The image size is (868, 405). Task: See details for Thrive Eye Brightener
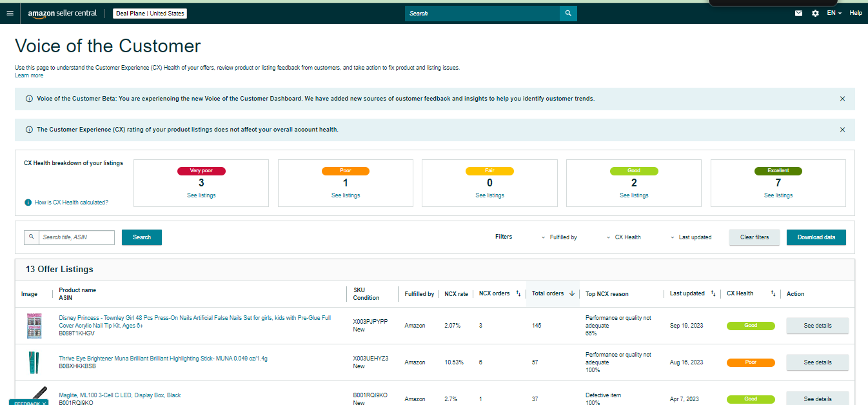(818, 362)
